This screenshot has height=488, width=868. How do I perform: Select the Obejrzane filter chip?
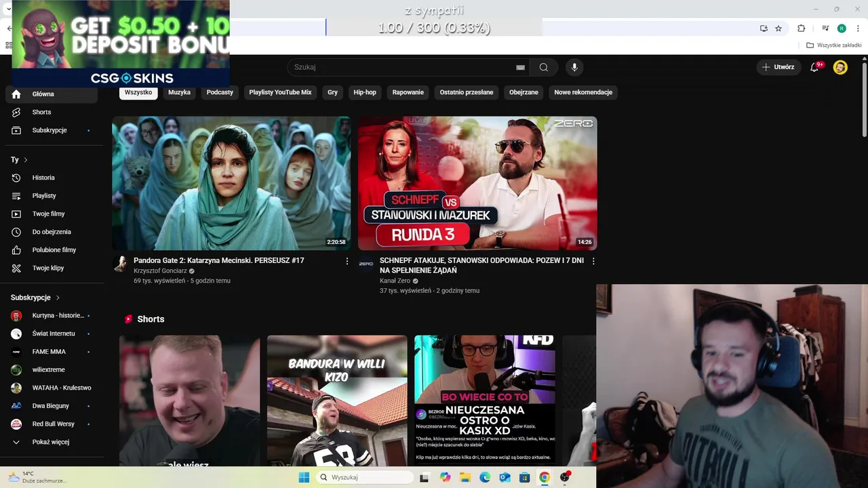524,92
